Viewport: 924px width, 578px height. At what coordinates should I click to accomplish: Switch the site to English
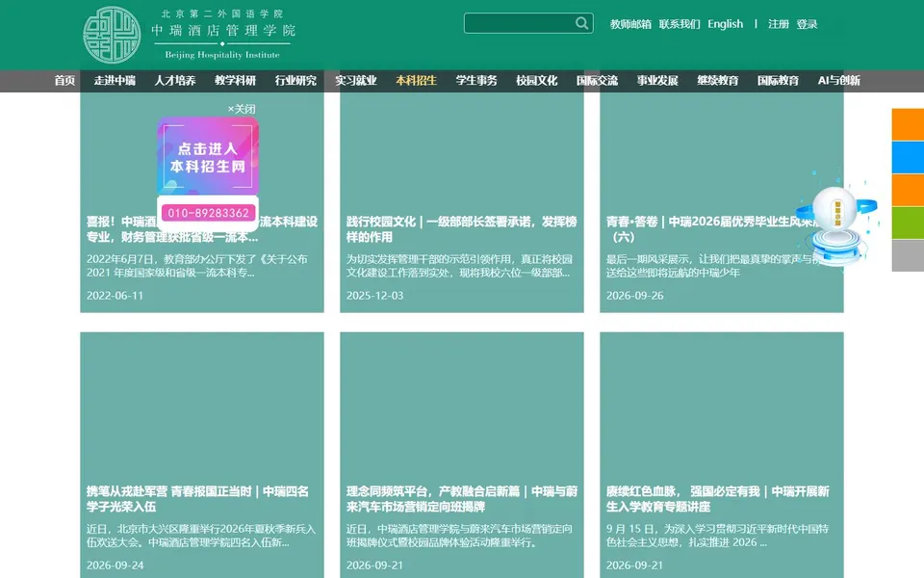[726, 24]
